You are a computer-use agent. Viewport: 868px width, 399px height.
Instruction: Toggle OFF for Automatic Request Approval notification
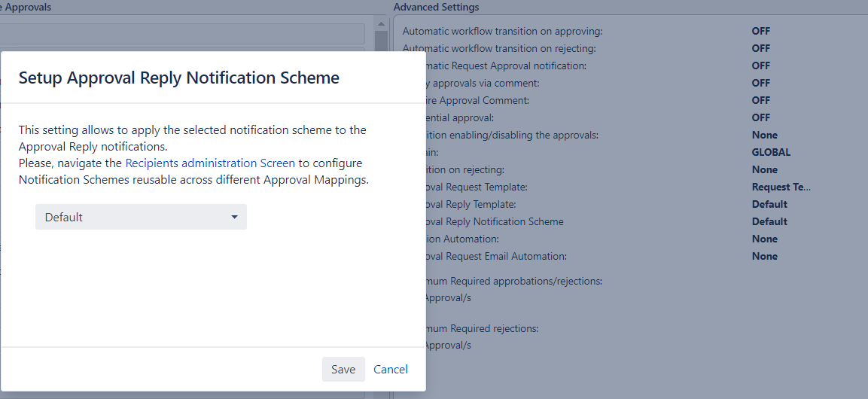(x=760, y=65)
